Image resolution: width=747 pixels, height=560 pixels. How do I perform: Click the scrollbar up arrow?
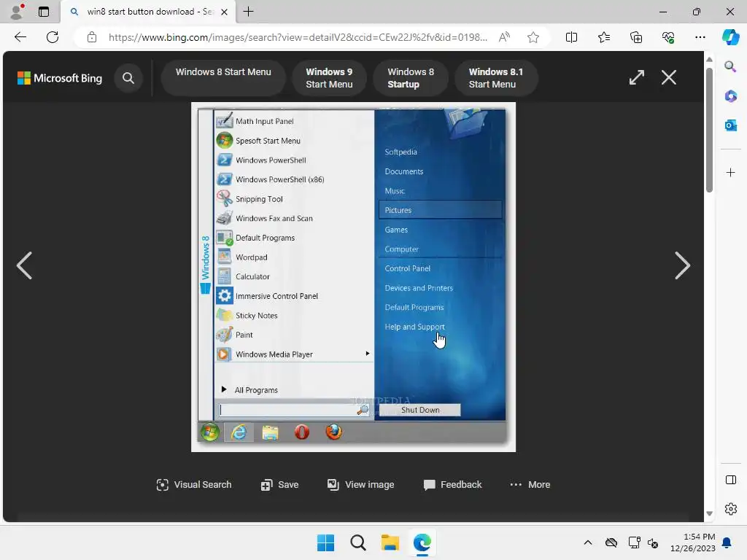[x=709, y=59]
